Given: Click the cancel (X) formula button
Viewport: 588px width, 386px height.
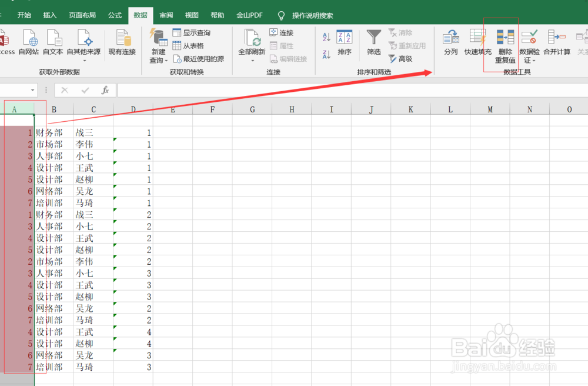Looking at the screenshot, I should [x=65, y=90].
